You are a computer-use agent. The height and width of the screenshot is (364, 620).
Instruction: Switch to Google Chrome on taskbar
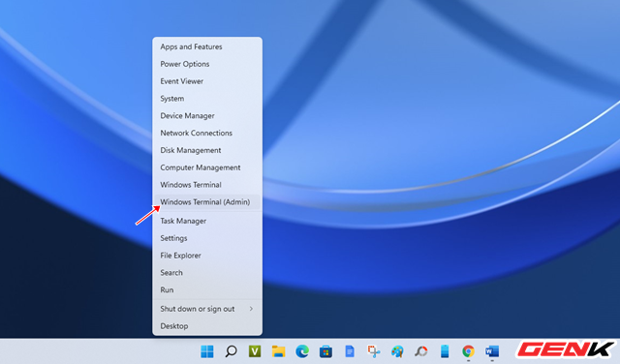coord(468,351)
